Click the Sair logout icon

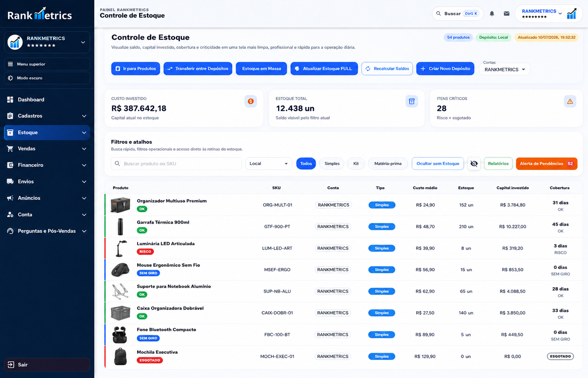11,364
